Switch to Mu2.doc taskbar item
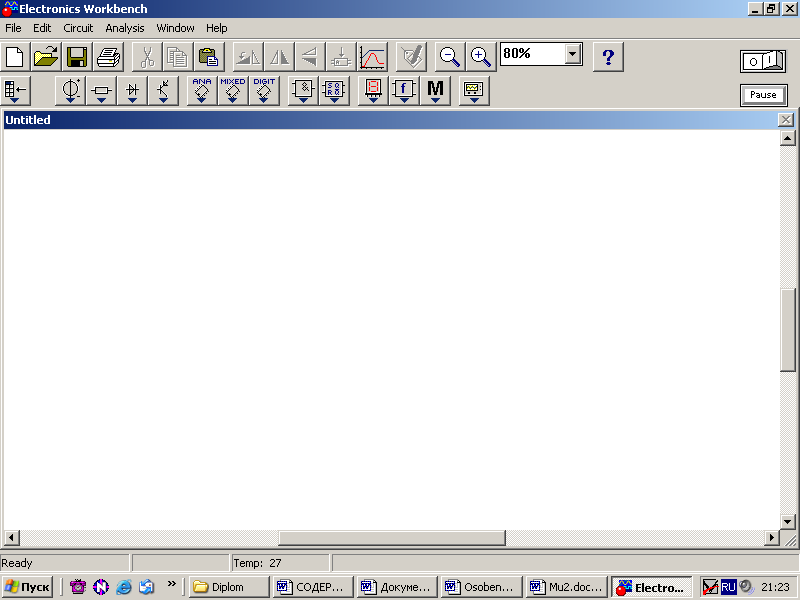This screenshot has width=800, height=600. [566, 587]
